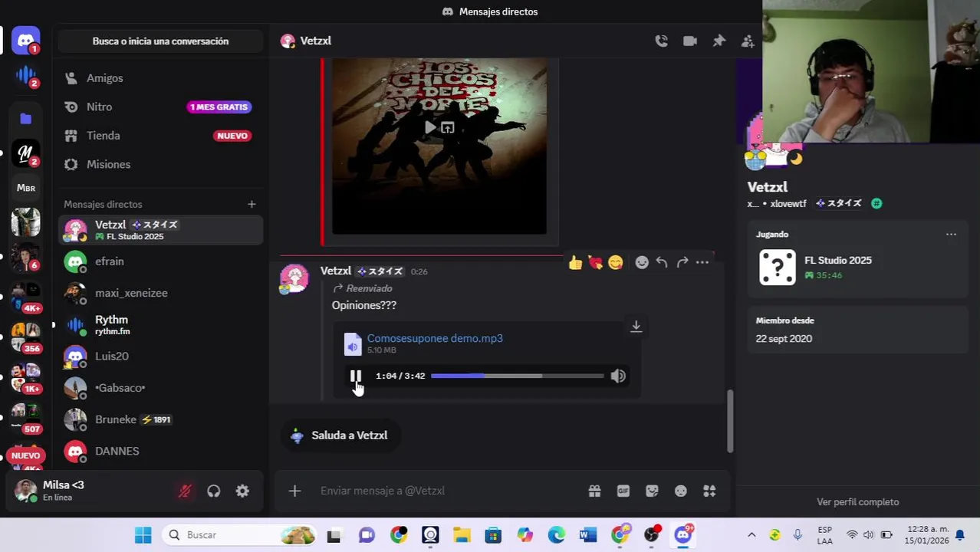Viewport: 980px width, 552px height.
Task: Open add reaction emoji picker
Action: pyautogui.click(x=642, y=263)
